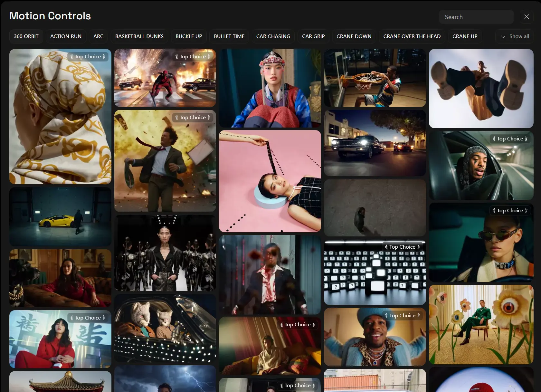
Task: Click Top Choice badge on blue fur coat image
Action: pos(402,316)
